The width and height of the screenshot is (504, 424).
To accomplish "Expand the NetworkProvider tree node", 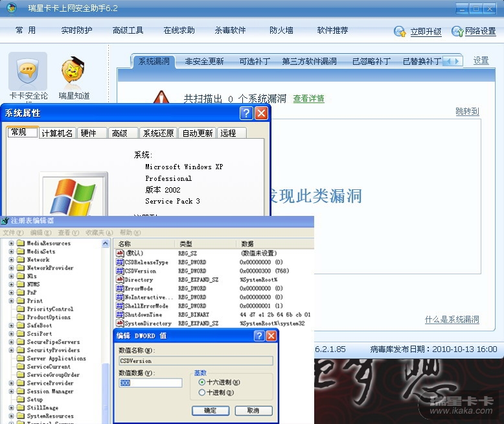I will click(x=11, y=268).
